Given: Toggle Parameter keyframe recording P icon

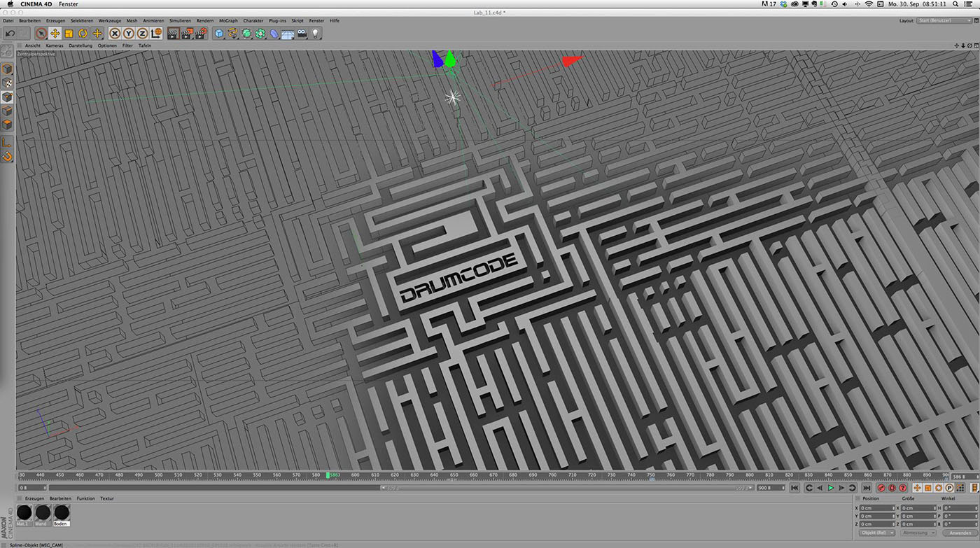Looking at the screenshot, I should [950, 488].
